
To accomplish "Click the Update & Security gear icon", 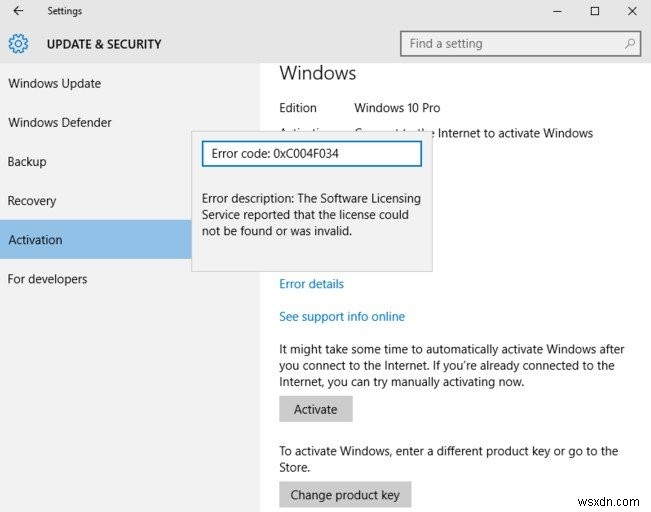I will [18, 44].
